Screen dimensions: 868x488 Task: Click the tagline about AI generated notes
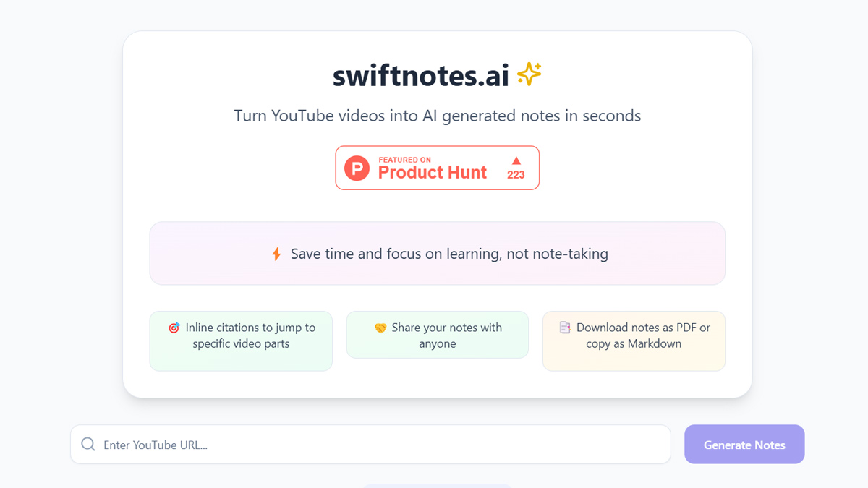437,116
